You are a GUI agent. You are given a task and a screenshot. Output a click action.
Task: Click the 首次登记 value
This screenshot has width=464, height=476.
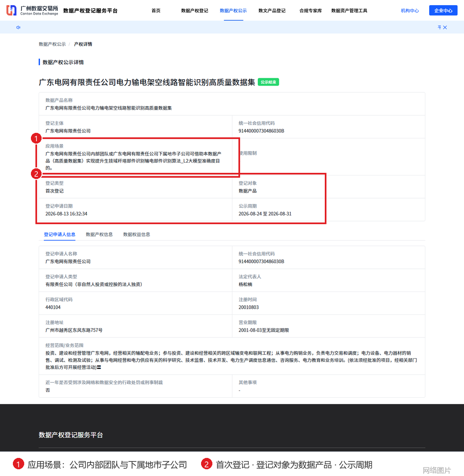click(55, 191)
